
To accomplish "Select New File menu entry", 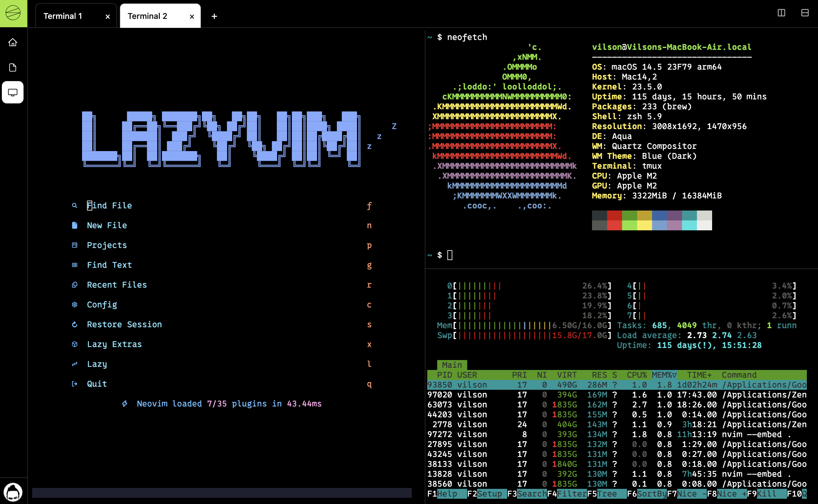I will click(107, 225).
